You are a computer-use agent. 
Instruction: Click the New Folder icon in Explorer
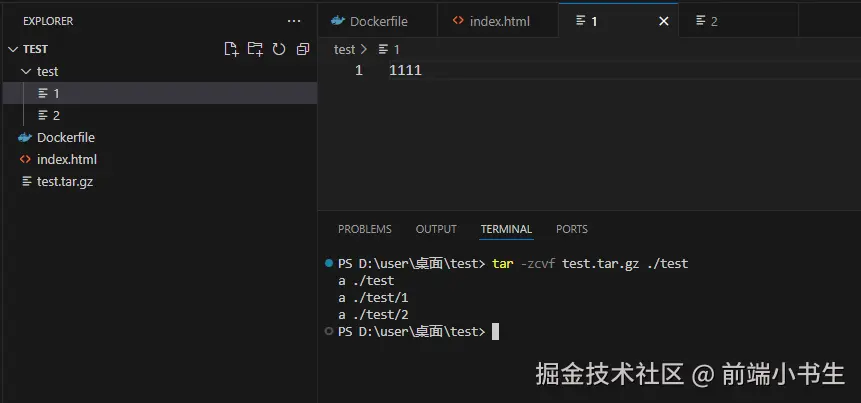255,49
